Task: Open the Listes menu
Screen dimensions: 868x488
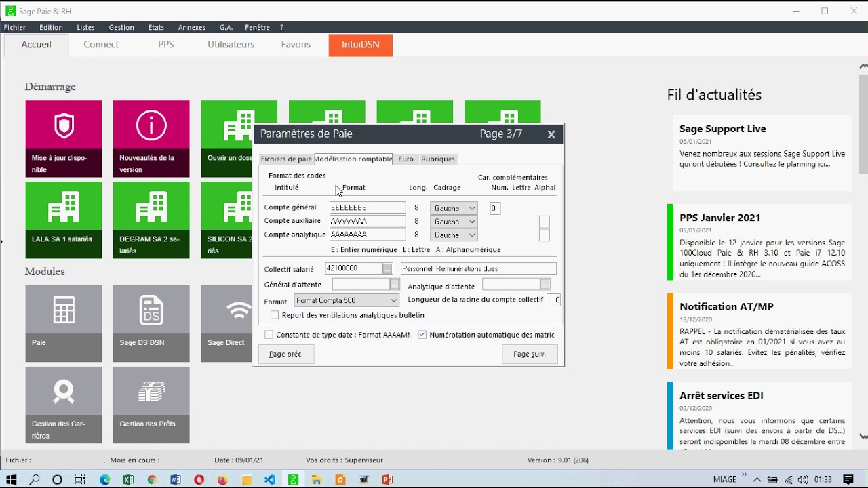Action: (x=85, y=28)
